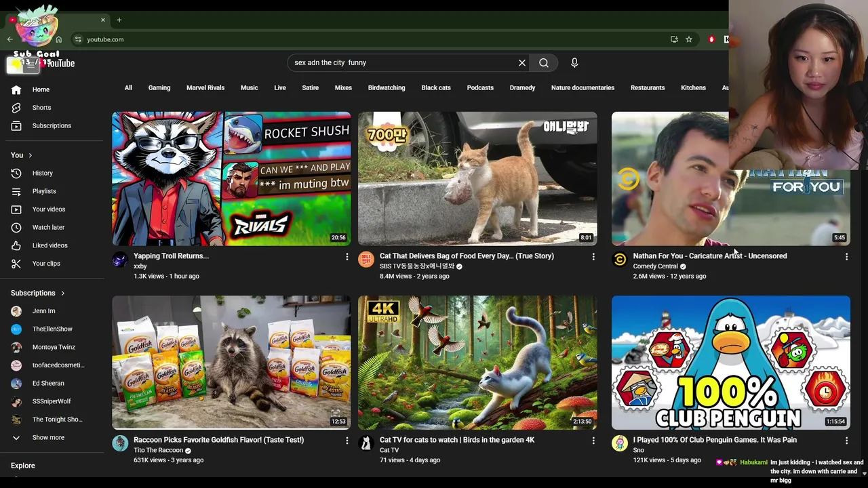Select the Nature documentaries chip

tap(583, 88)
